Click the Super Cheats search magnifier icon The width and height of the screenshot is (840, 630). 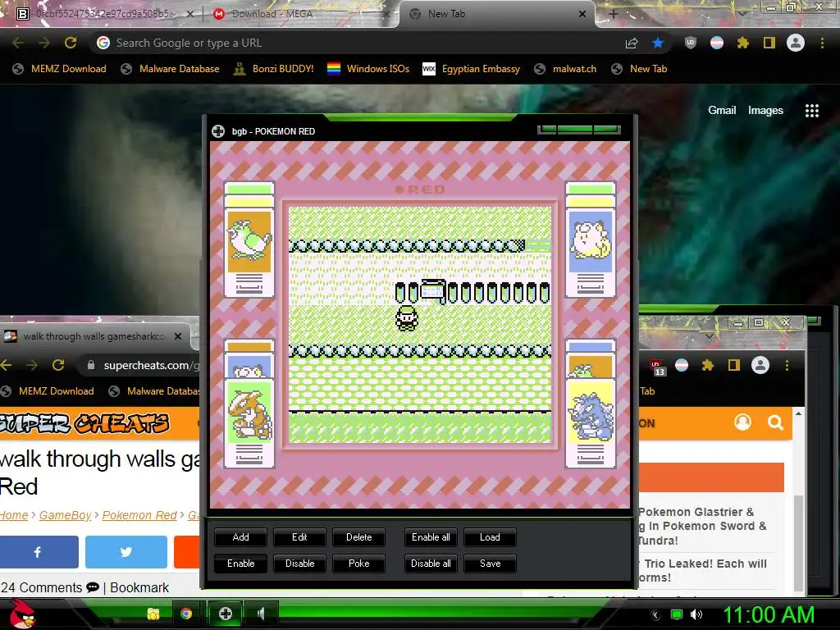[x=775, y=422]
